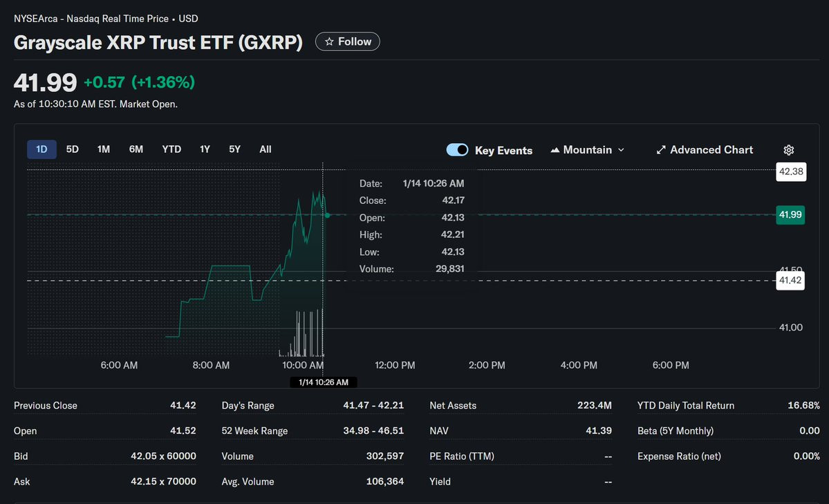This screenshot has height=504, width=829.
Task: Click the (+1.36%) percent change
Action: click(x=163, y=82)
